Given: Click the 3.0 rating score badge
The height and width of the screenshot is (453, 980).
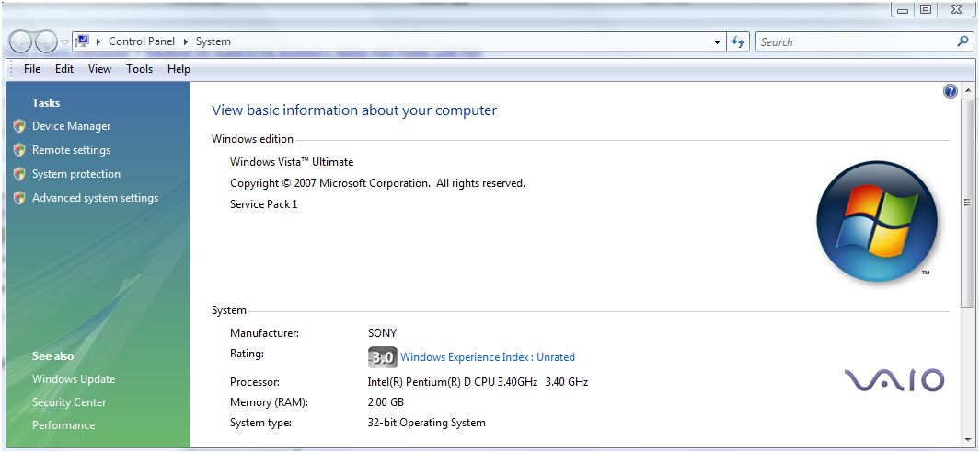Looking at the screenshot, I should [x=382, y=357].
